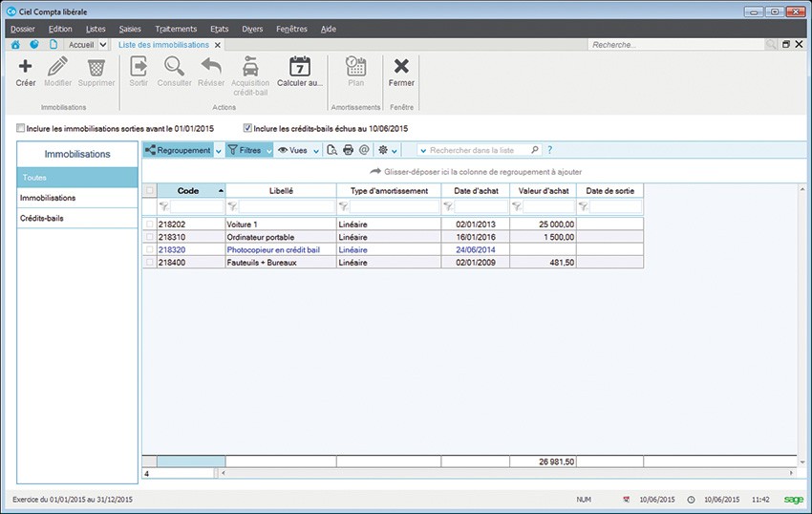Image resolution: width=812 pixels, height=514 pixels.
Task: Click the new document icon in tab bar
Action: point(53,45)
